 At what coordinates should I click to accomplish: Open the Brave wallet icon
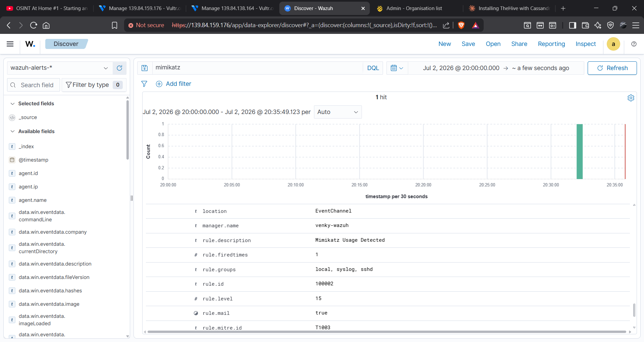pyautogui.click(x=585, y=25)
